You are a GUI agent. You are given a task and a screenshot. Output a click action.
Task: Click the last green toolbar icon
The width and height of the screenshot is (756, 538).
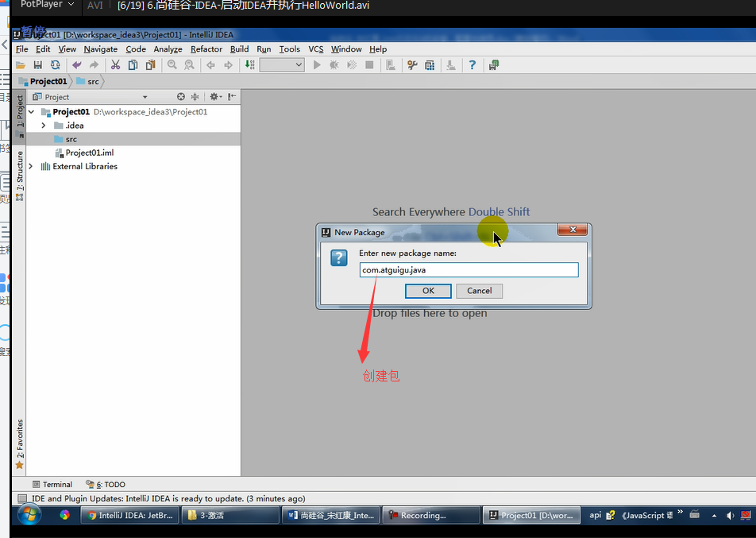pyautogui.click(x=494, y=65)
